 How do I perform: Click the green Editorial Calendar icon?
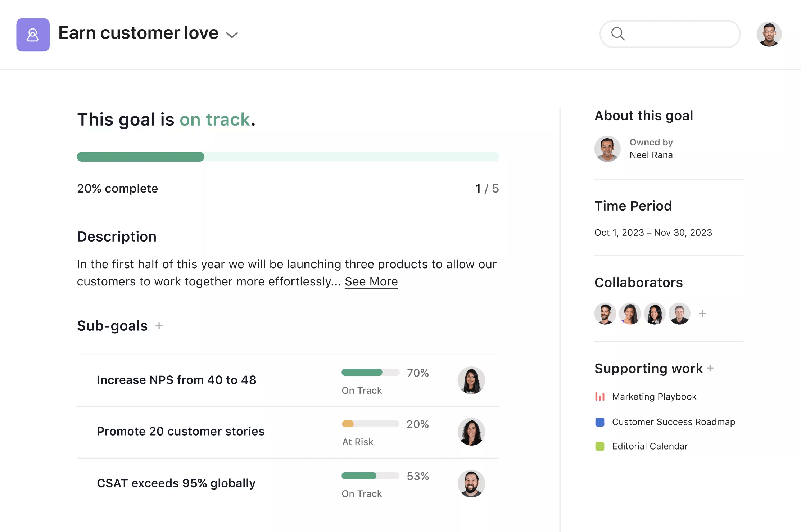click(x=600, y=446)
